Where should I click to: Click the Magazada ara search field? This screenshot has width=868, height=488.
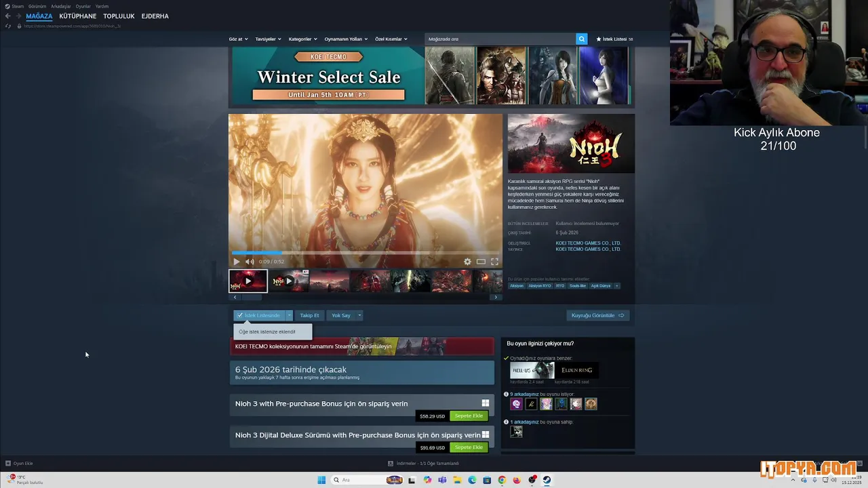[x=500, y=39]
